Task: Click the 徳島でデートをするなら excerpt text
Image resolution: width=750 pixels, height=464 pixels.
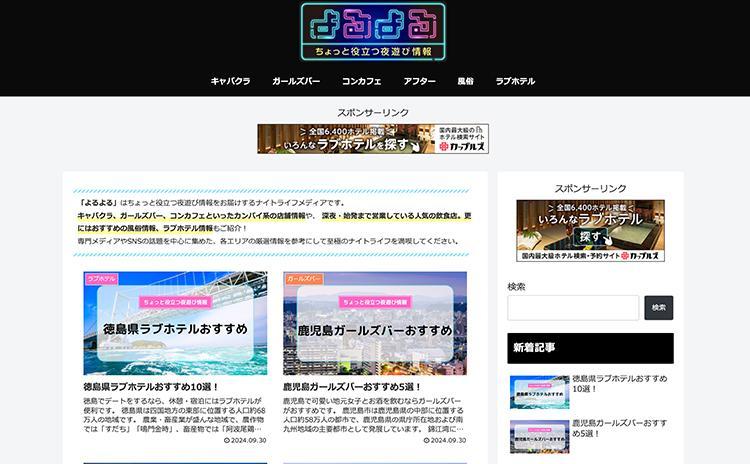Action: click(x=174, y=415)
